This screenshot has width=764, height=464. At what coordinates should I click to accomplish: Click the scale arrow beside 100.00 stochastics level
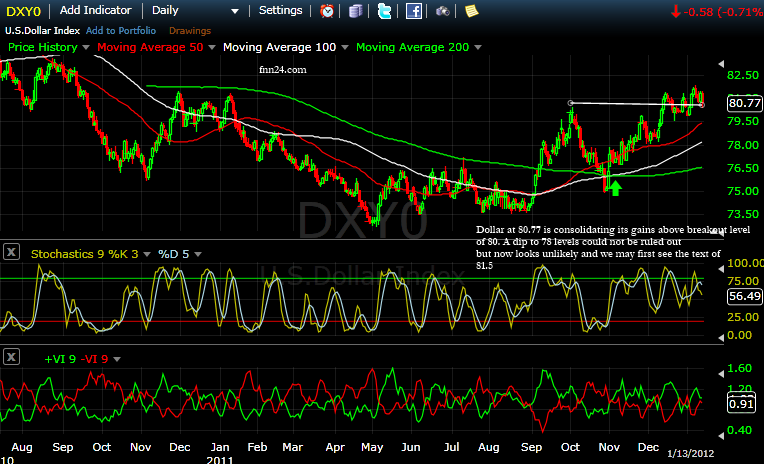[x=722, y=269]
